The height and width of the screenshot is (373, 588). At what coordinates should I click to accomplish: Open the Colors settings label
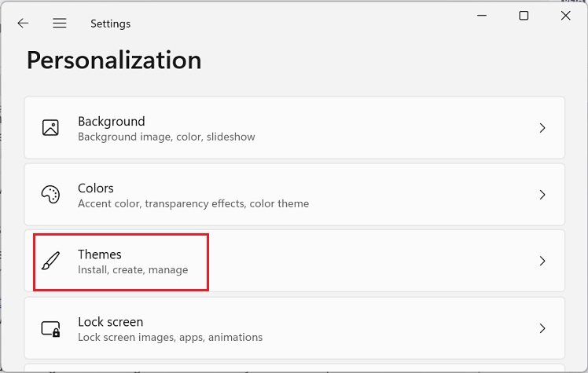click(96, 188)
